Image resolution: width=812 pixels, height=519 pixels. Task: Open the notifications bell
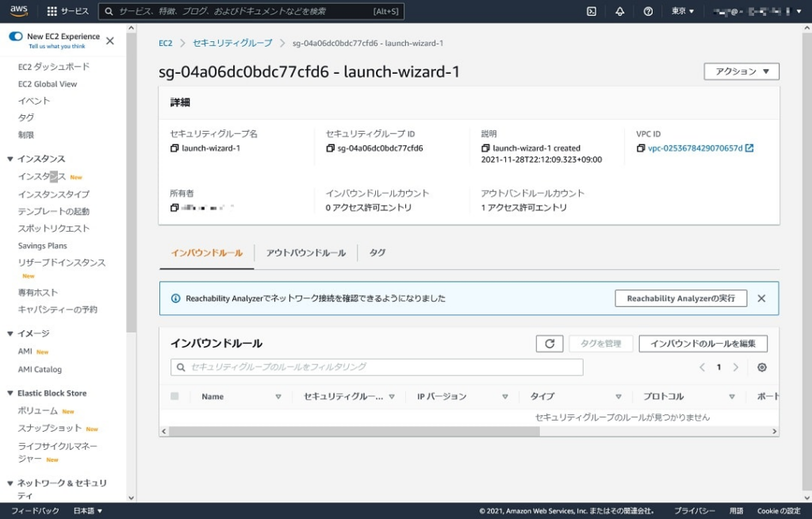coord(620,11)
